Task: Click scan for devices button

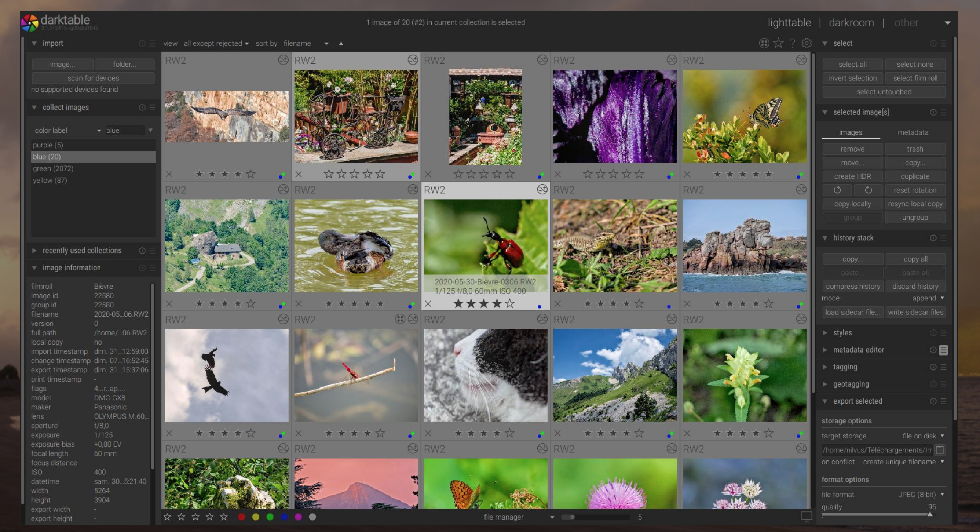Action: pyautogui.click(x=93, y=78)
